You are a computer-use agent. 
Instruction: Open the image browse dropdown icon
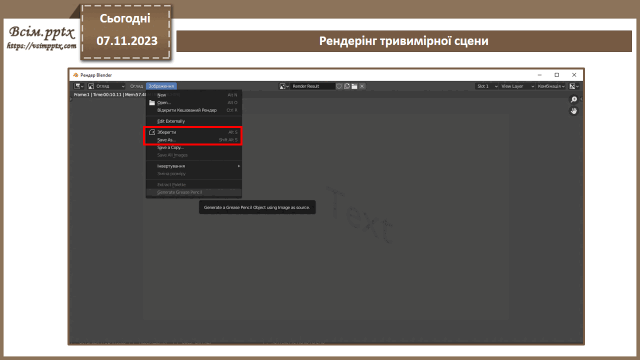click(284, 86)
